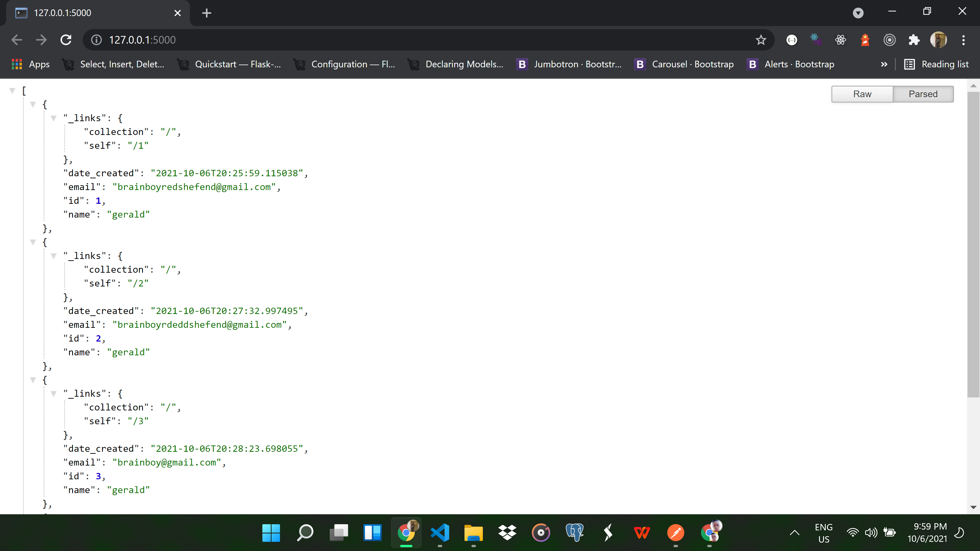Open WPS Office from the taskbar
This screenshot has height=551, width=980.
(642, 532)
